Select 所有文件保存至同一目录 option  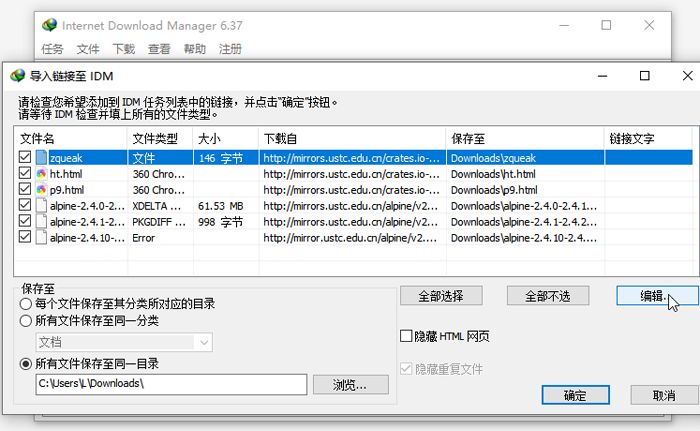[x=26, y=364]
